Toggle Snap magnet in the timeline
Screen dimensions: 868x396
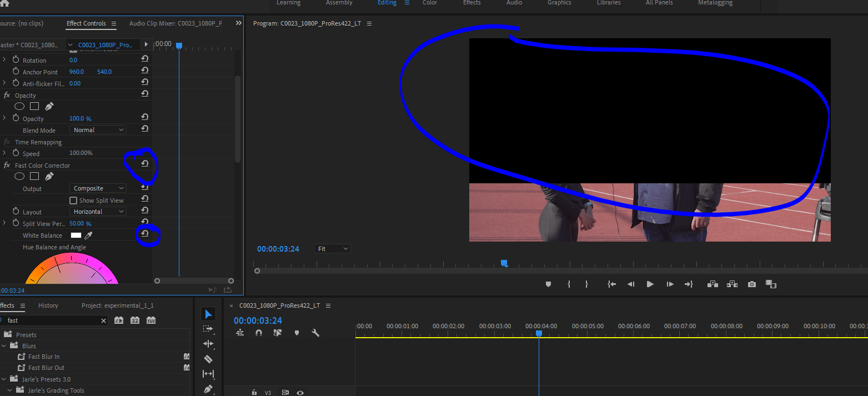pyautogui.click(x=258, y=333)
